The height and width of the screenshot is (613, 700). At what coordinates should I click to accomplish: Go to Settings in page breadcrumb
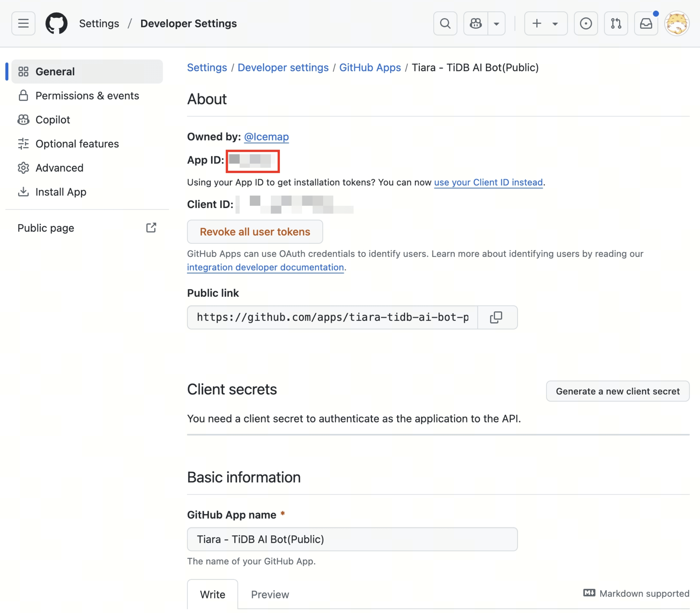207,68
